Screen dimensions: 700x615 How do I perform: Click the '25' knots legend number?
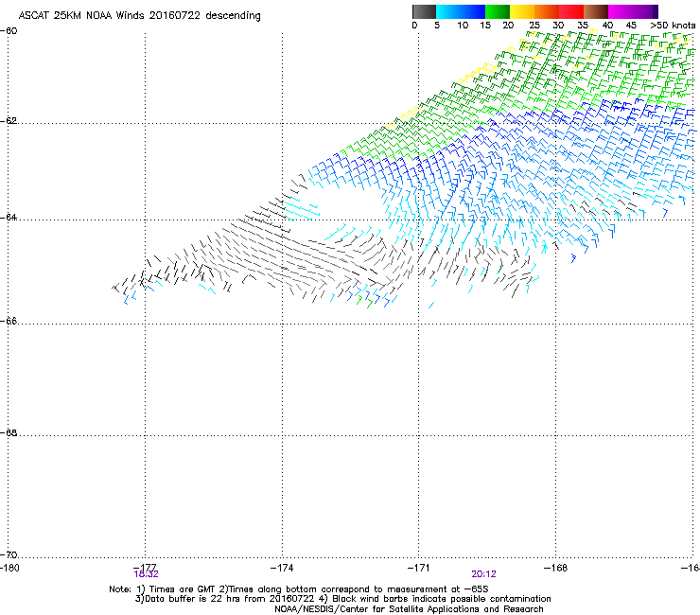tap(534, 26)
